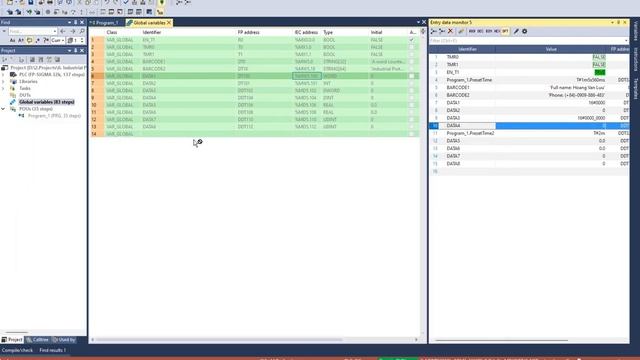Click the Global variables pen icon in project tree
The height and width of the screenshot is (360, 640).
pos(13,102)
